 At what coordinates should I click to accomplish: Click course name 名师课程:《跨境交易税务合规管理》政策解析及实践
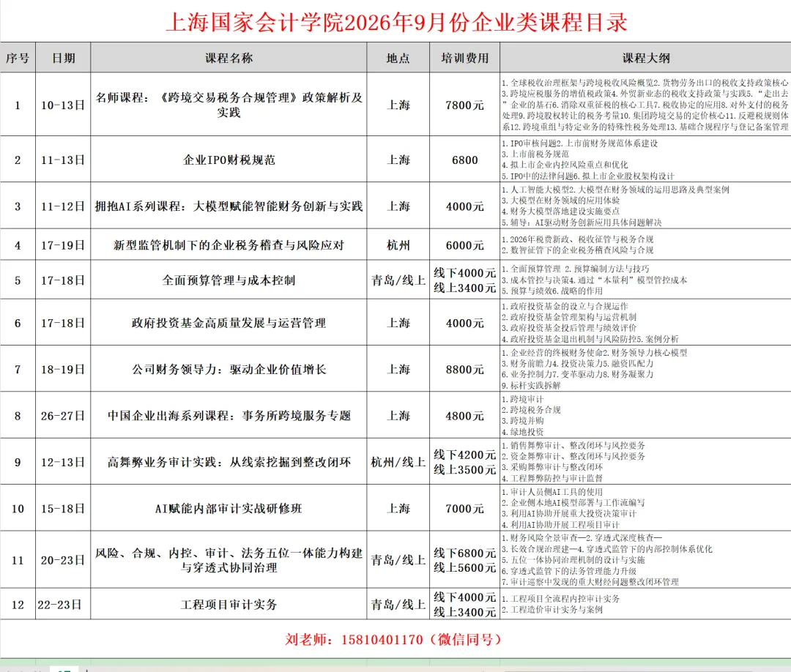(x=229, y=105)
